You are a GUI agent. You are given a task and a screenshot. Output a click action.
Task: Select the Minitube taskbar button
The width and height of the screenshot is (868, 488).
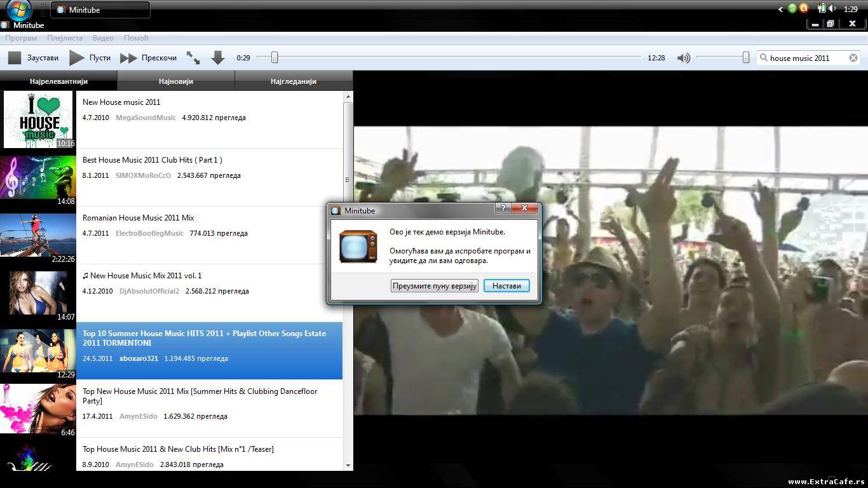click(x=100, y=10)
